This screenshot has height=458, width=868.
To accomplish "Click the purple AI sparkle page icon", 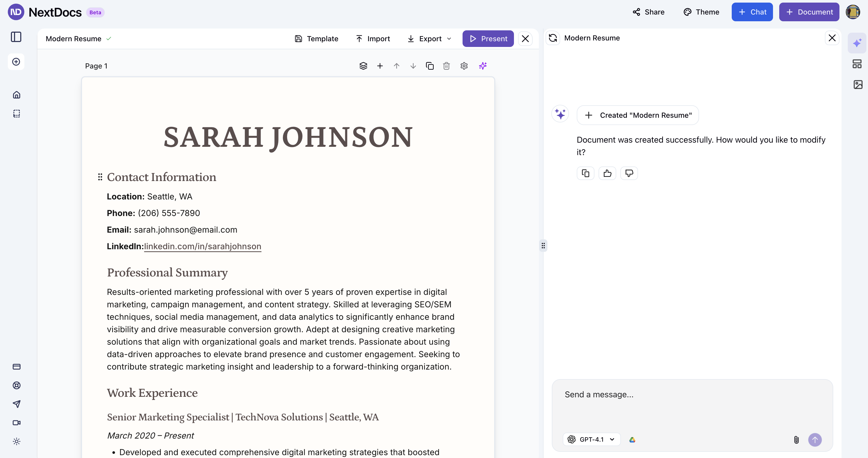I will [483, 66].
